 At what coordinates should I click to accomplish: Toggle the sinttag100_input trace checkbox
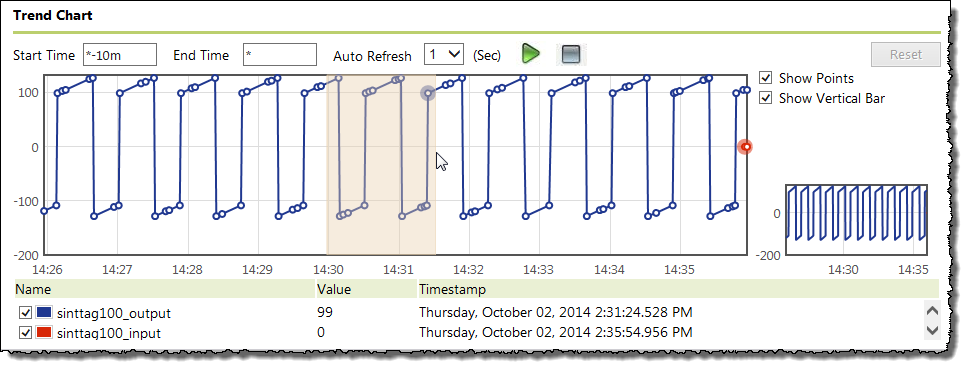25,333
